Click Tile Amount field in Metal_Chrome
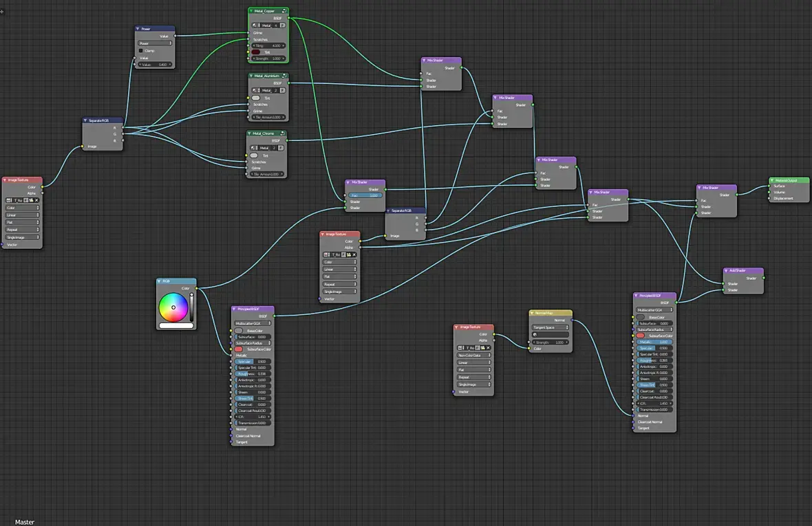Image resolution: width=812 pixels, height=526 pixels. 267,174
